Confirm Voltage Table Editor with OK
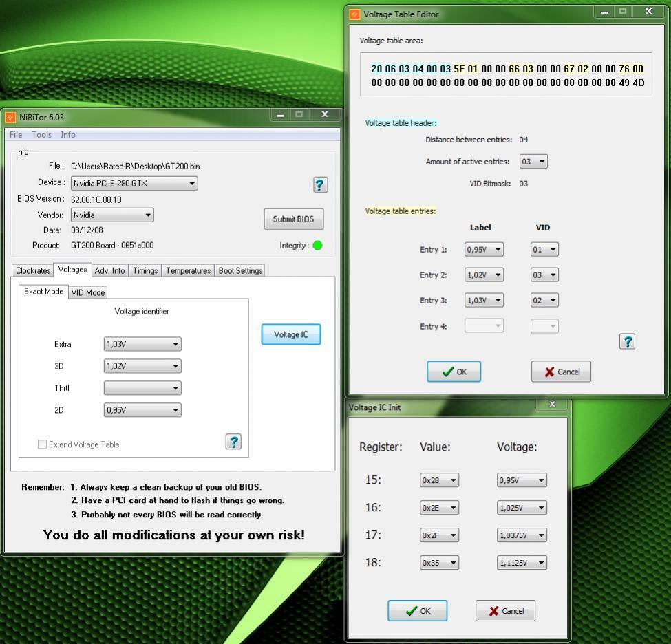671x644 pixels. pyautogui.click(x=454, y=372)
